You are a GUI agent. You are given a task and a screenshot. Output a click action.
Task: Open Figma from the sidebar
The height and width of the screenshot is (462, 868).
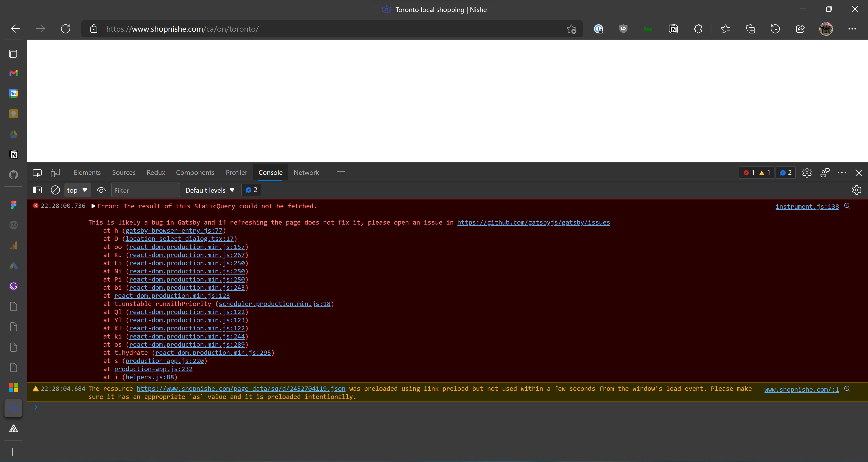[14, 205]
